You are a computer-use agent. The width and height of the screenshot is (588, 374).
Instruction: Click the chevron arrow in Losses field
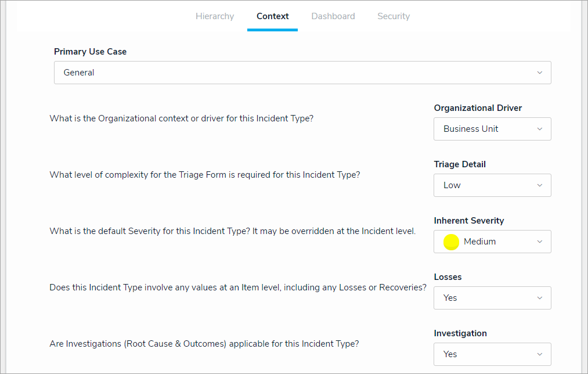tap(539, 298)
